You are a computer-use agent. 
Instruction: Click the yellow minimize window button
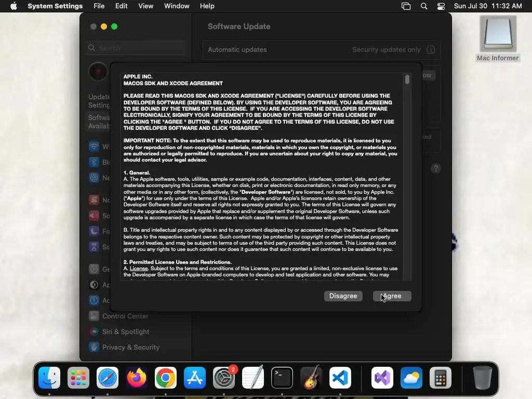click(104, 26)
